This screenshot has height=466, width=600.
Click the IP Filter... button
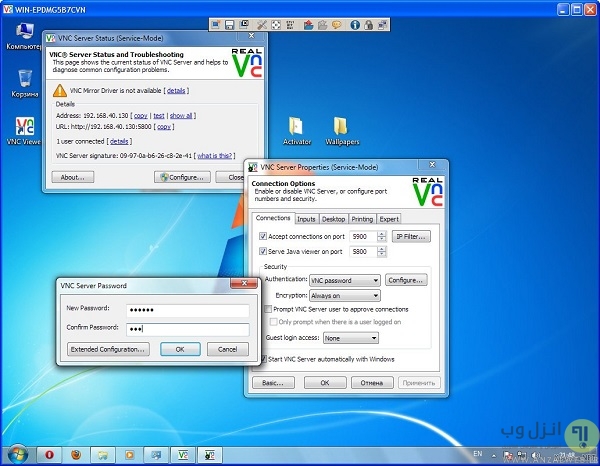click(x=411, y=236)
